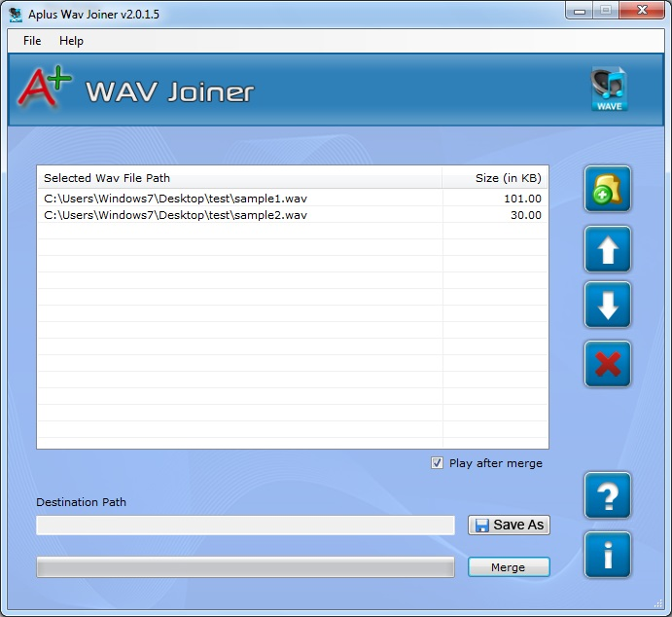The height and width of the screenshot is (617, 672).
Task: Remove selected file using red X button
Action: tap(607, 364)
